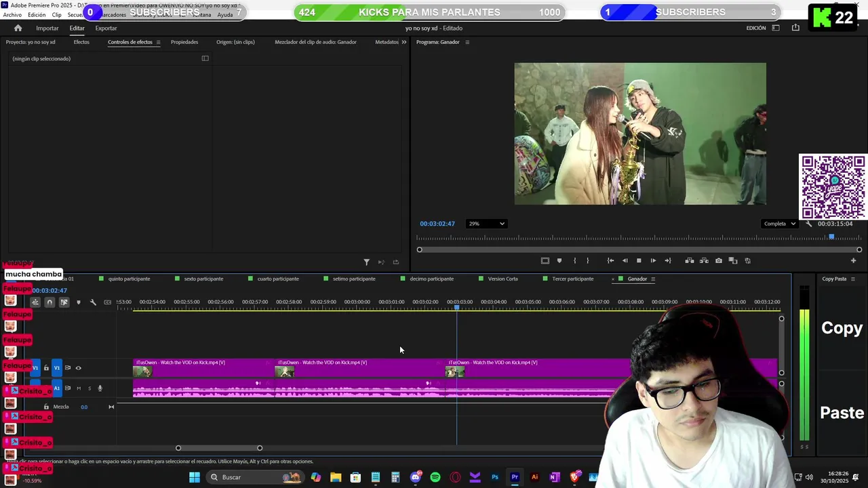868x488 pixels.
Task: Switch to Importar workspace
Action: click(x=47, y=28)
